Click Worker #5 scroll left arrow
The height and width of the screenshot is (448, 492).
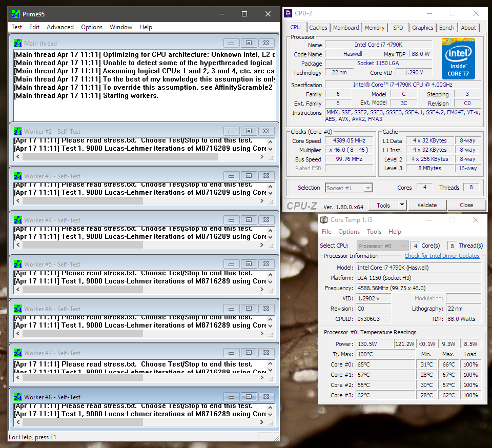[18, 290]
